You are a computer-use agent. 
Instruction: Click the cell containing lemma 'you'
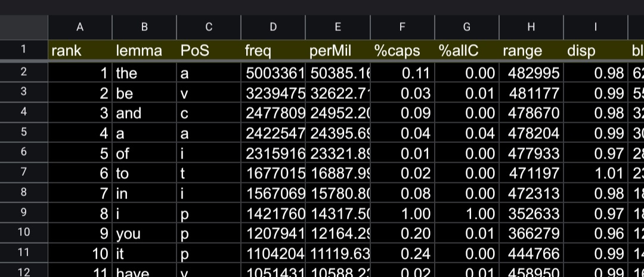coord(144,233)
